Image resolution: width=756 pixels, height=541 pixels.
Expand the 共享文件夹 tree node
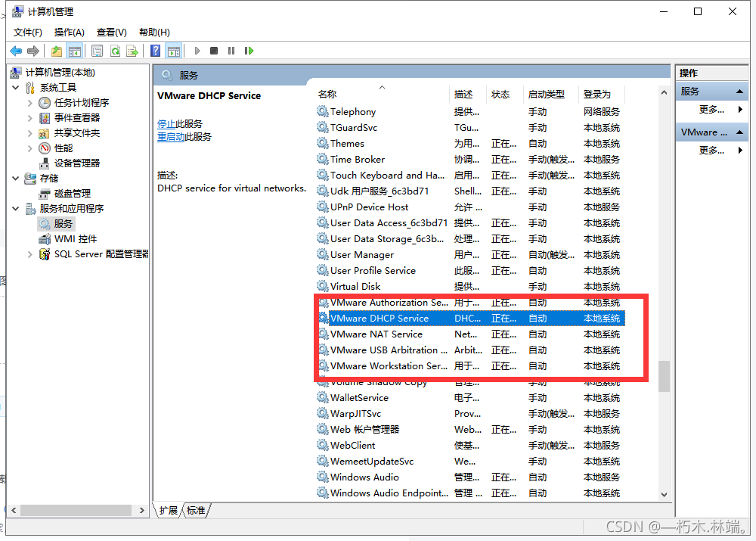pos(30,132)
